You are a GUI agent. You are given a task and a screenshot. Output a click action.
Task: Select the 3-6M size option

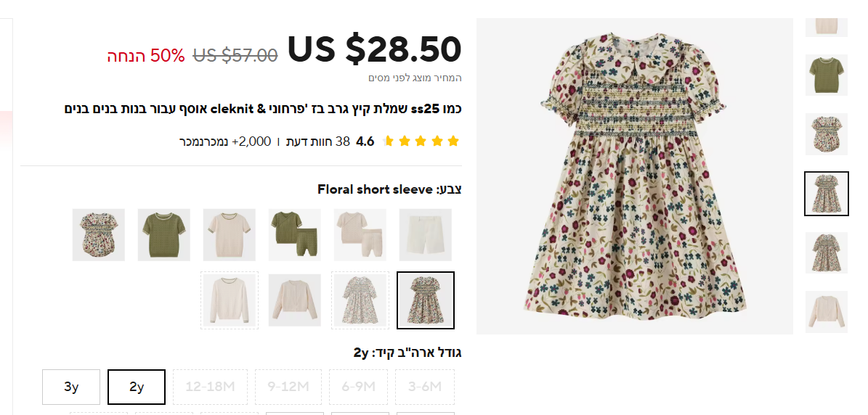point(425,387)
